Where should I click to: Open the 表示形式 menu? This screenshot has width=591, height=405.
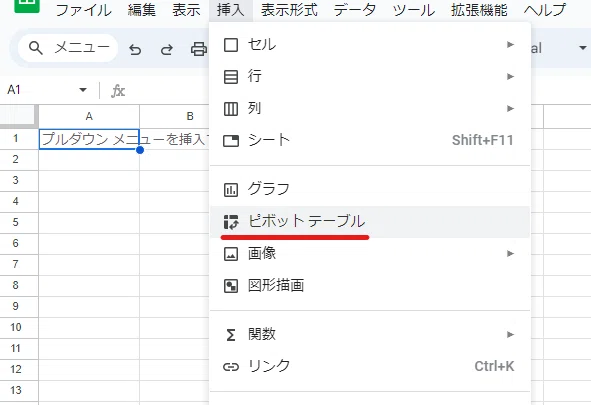coord(289,10)
